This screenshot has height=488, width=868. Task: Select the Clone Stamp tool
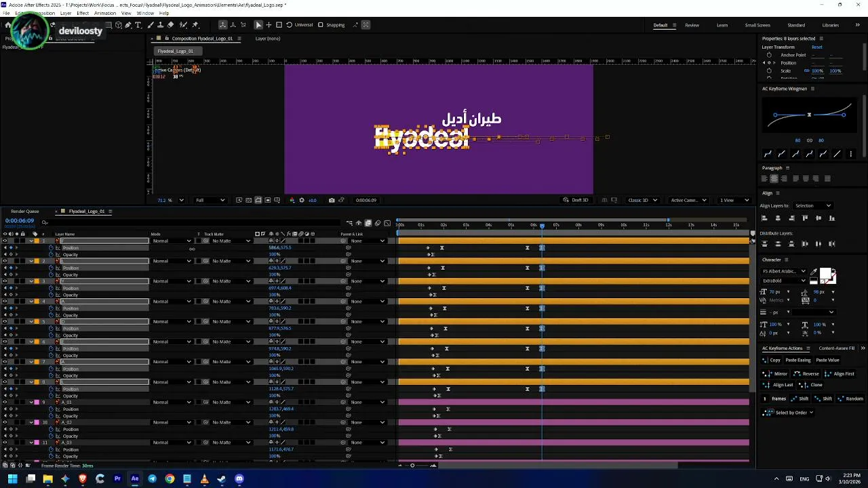pyautogui.click(x=161, y=24)
